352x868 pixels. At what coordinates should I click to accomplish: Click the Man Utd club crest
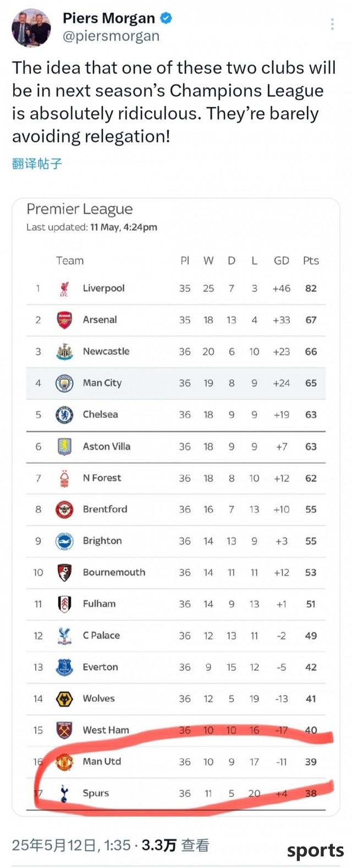pyautogui.click(x=64, y=762)
